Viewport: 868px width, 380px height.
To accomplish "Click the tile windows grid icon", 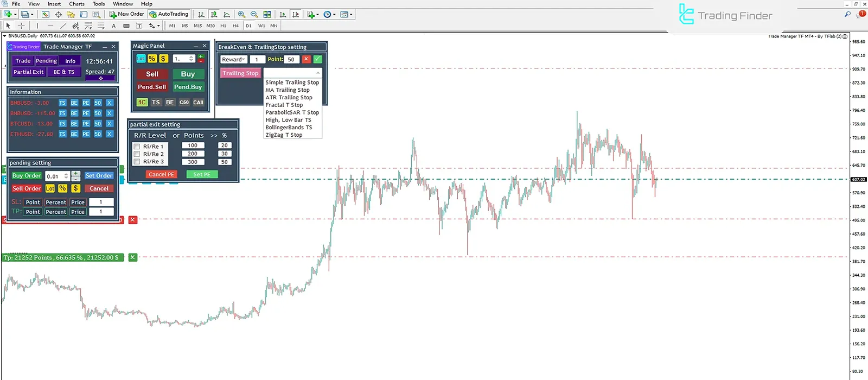I will (x=267, y=15).
